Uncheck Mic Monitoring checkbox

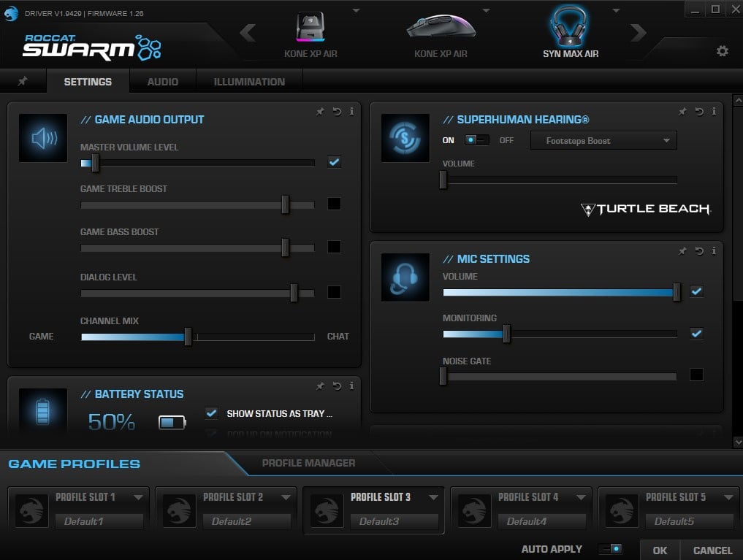(x=696, y=334)
